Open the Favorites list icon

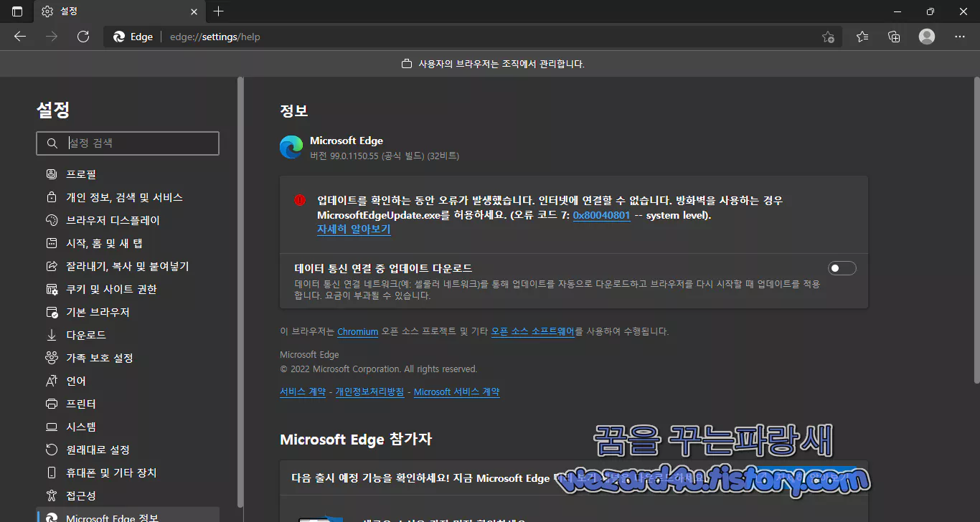coord(862,37)
